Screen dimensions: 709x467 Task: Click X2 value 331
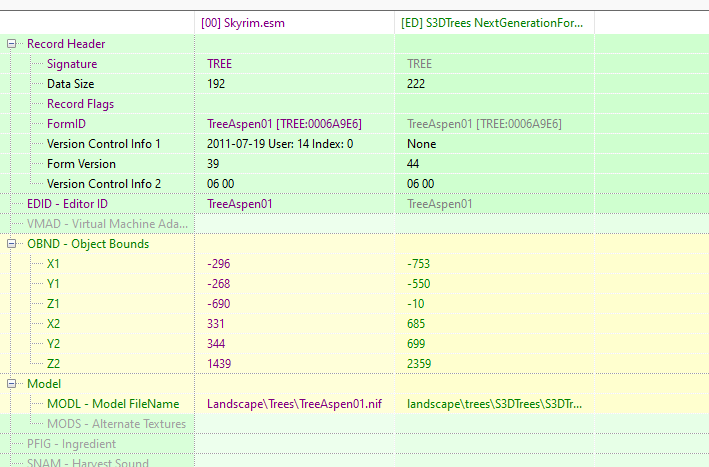tap(216, 324)
